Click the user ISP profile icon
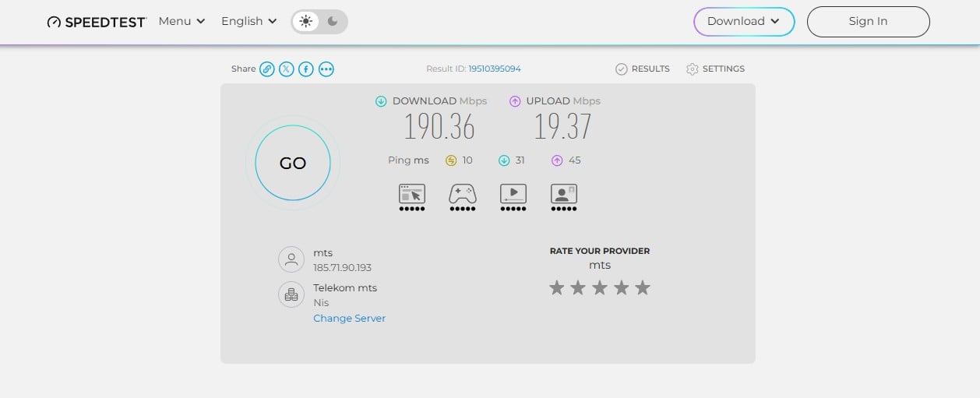The height and width of the screenshot is (398, 980). click(x=291, y=259)
